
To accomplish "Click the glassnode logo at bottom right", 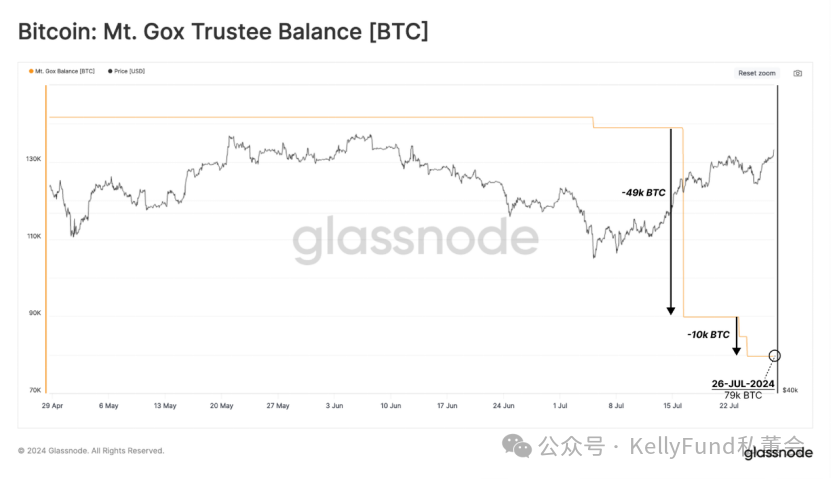I will pyautogui.click(x=780, y=452).
